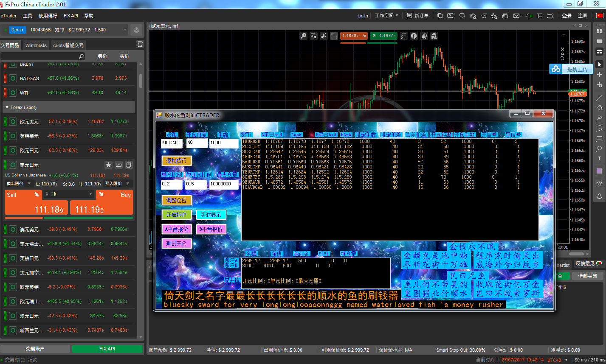Viewport: 606px width, 364px height.
Task: Toggle the 欧元英镑 watch indicator
Action: pos(13,287)
